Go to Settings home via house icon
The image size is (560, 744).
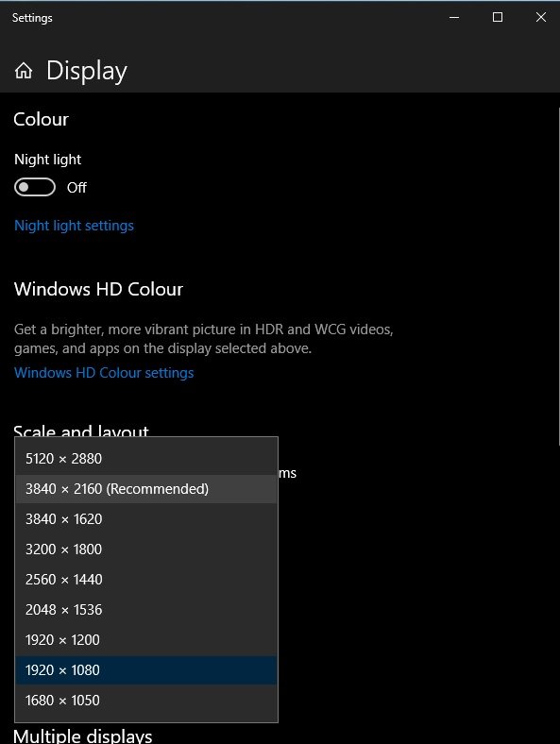[24, 71]
